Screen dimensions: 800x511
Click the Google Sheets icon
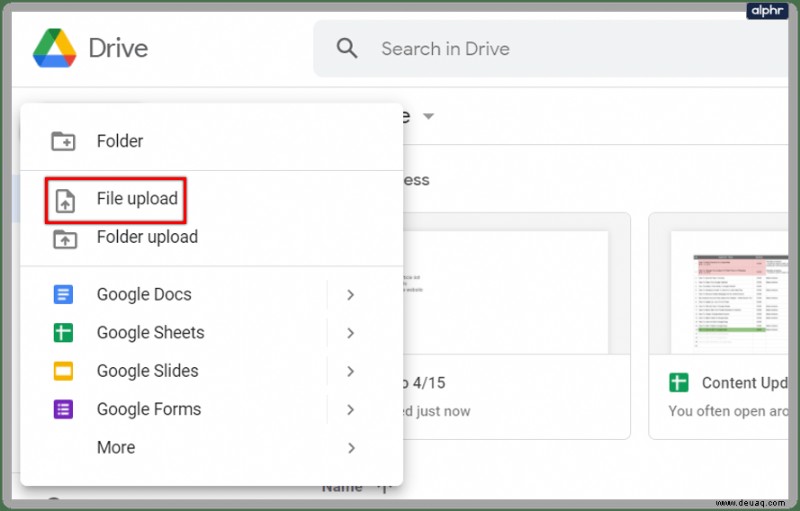(63, 333)
